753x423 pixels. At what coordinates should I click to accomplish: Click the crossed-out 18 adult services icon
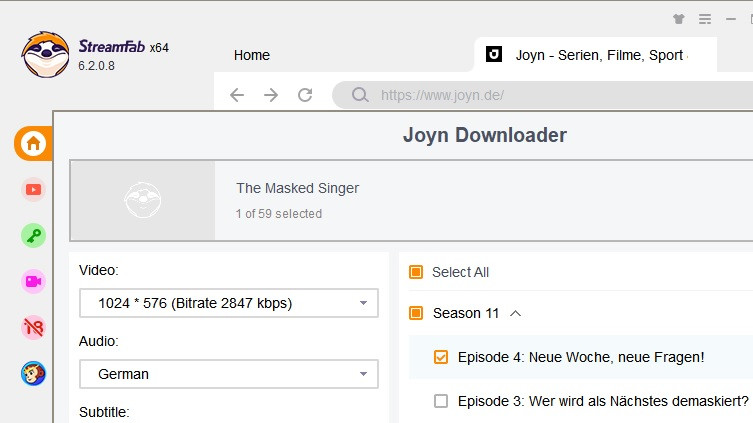(x=33, y=327)
